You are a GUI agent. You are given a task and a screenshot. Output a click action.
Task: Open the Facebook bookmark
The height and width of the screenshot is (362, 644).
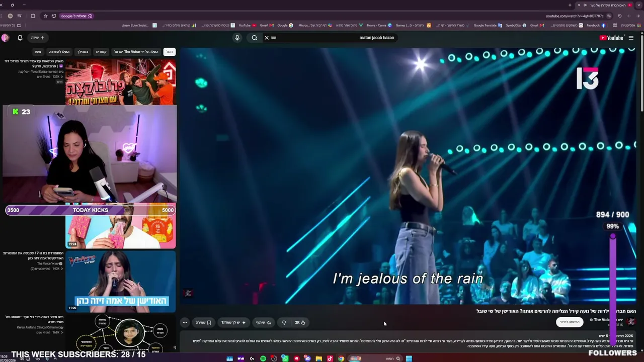point(596,25)
